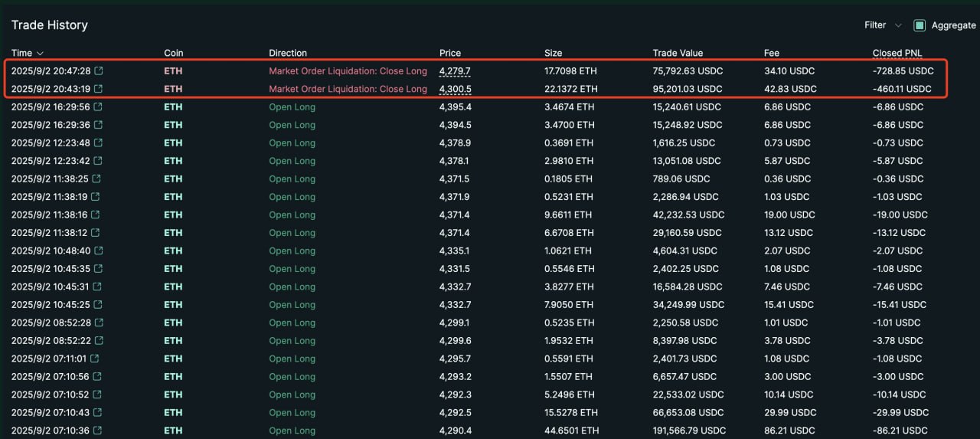The width and height of the screenshot is (980, 439).
Task: Click Liquidation direction at price 4,300.5
Action: [348, 89]
